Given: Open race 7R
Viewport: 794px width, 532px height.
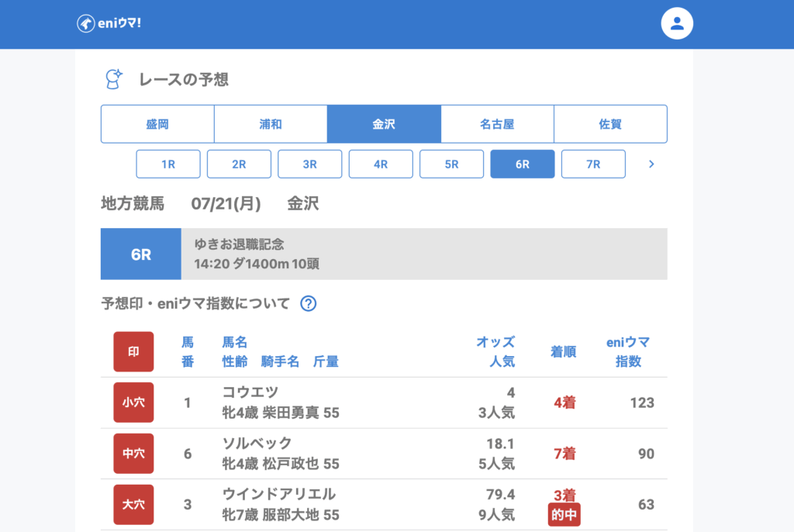Looking at the screenshot, I should click(x=593, y=164).
